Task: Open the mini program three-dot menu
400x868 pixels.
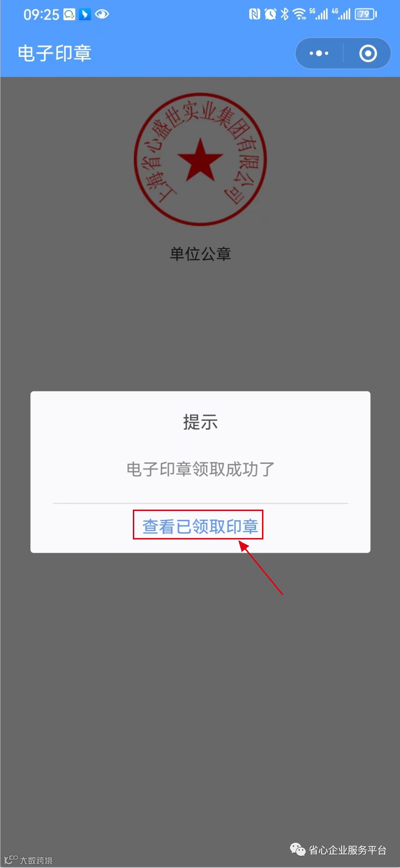Action: [319, 53]
